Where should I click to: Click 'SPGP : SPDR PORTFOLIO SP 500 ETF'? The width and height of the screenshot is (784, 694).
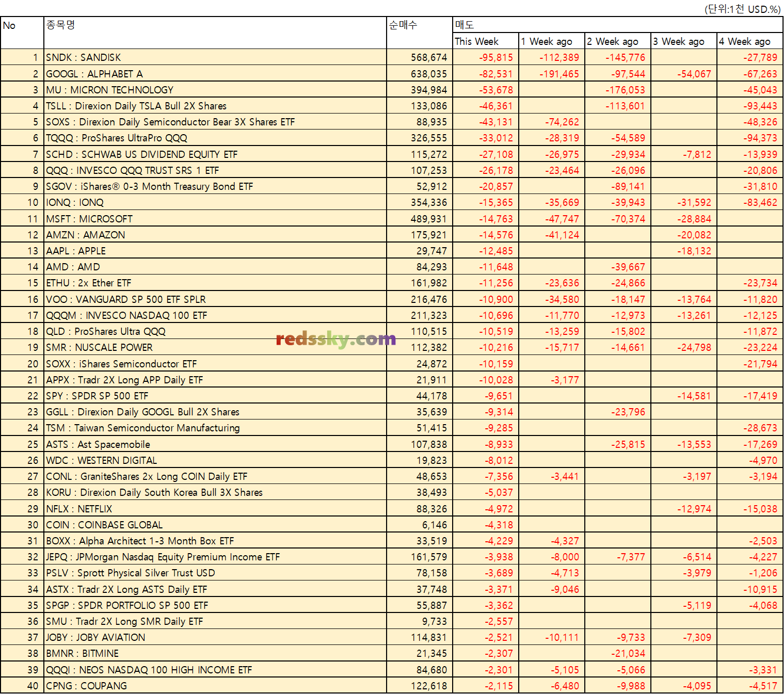215,605
